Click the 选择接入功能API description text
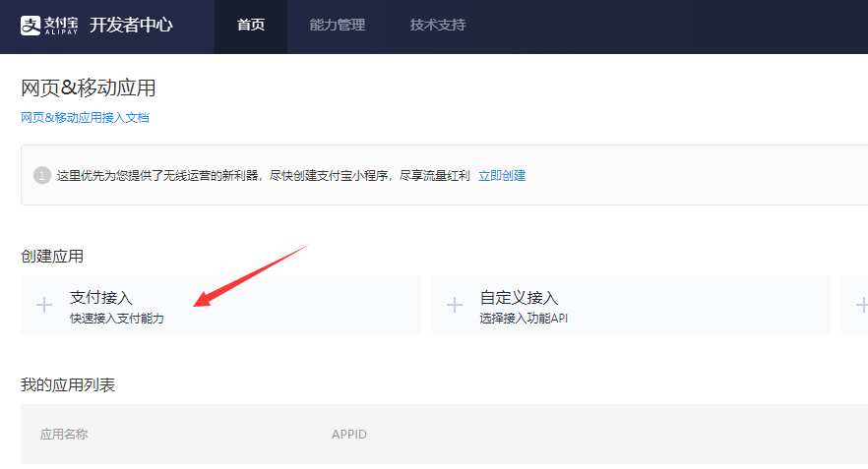Screen dimensions: 868x469 point(524,319)
